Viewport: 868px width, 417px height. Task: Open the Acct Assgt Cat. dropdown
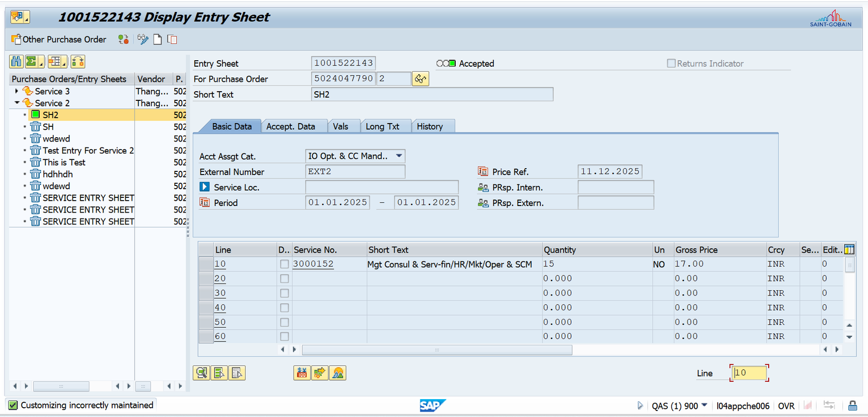(x=399, y=156)
